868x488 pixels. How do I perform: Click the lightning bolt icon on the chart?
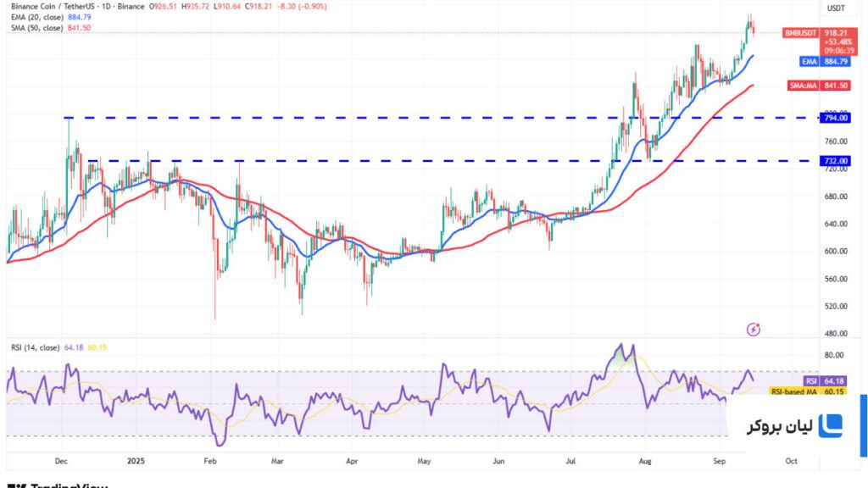click(x=754, y=330)
